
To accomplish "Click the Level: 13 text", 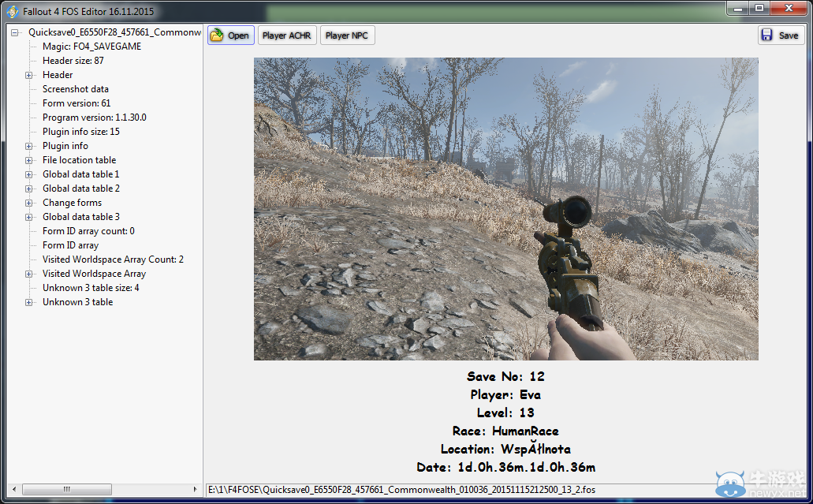I will click(x=505, y=413).
